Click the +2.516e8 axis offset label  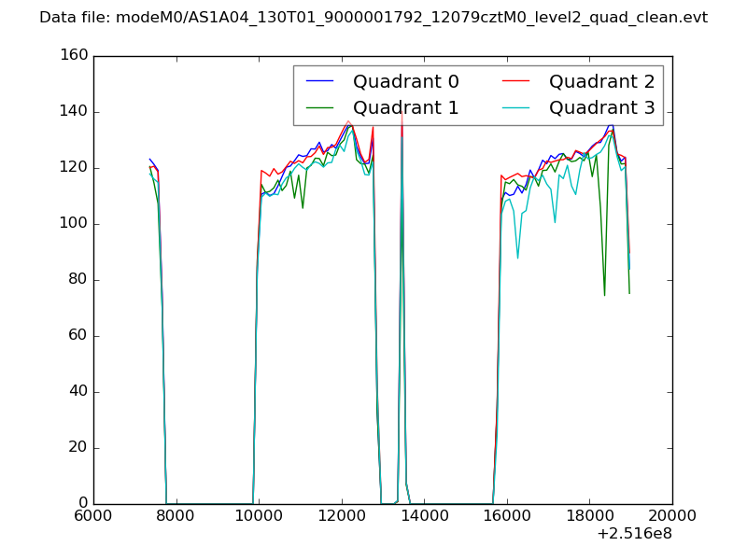[633, 535]
